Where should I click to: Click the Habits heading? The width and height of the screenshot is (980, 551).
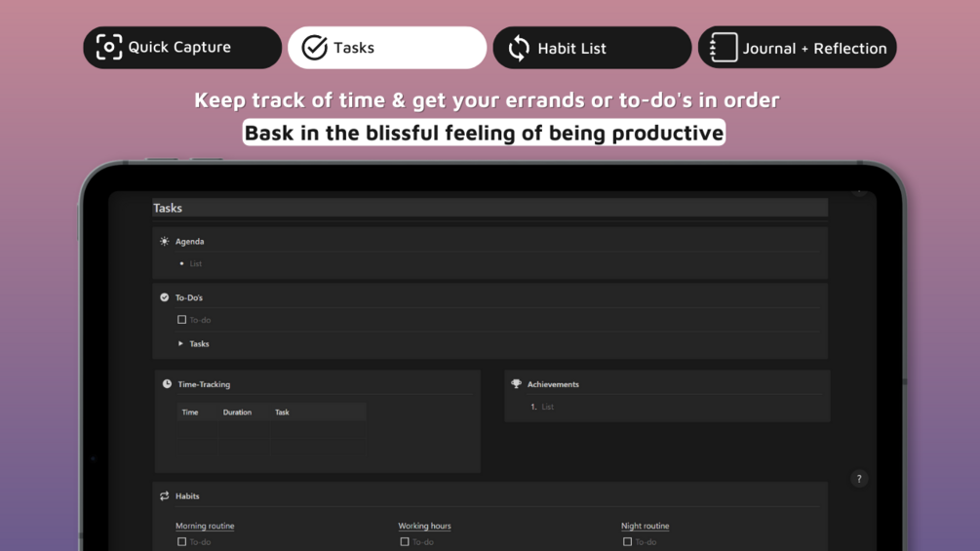point(187,496)
